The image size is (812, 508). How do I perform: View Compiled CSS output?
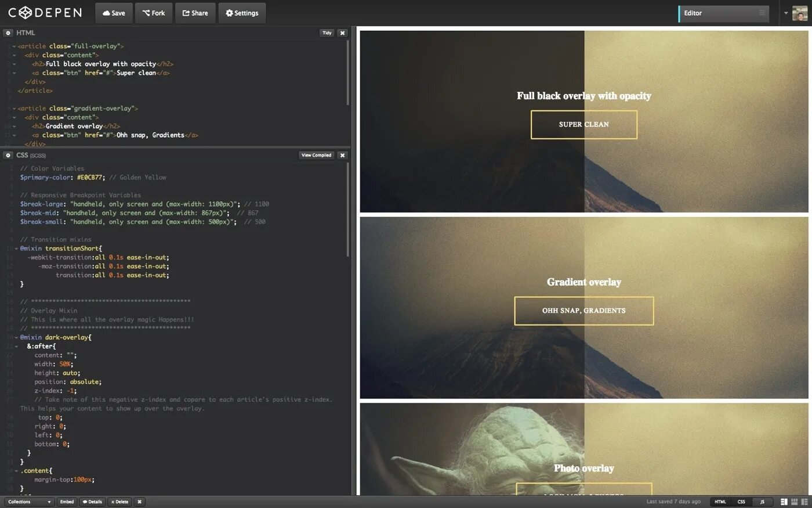pos(316,155)
